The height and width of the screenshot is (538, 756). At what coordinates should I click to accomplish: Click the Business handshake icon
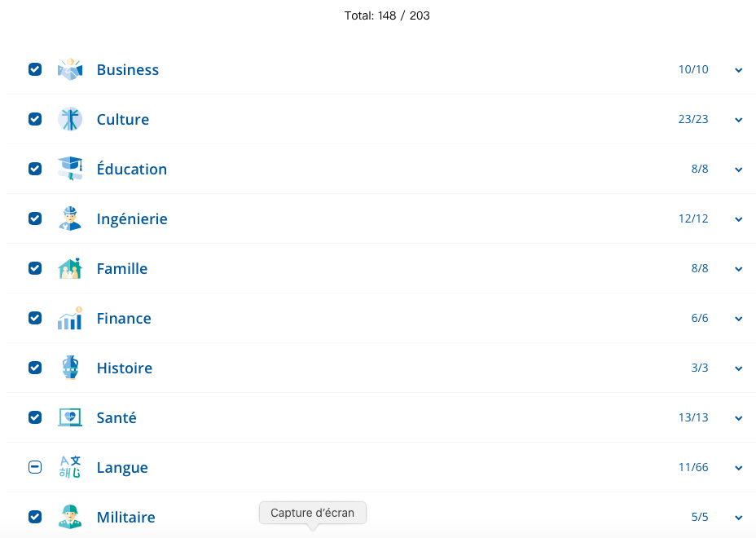click(70, 70)
